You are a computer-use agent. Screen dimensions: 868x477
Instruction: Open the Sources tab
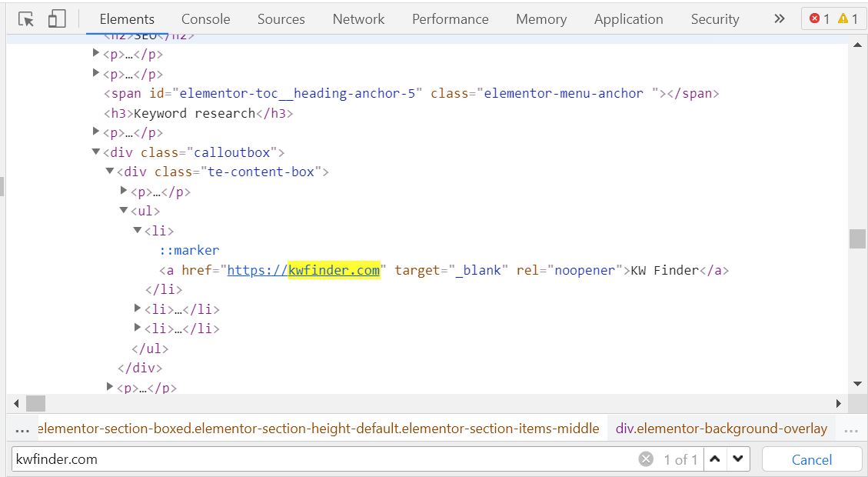281,18
